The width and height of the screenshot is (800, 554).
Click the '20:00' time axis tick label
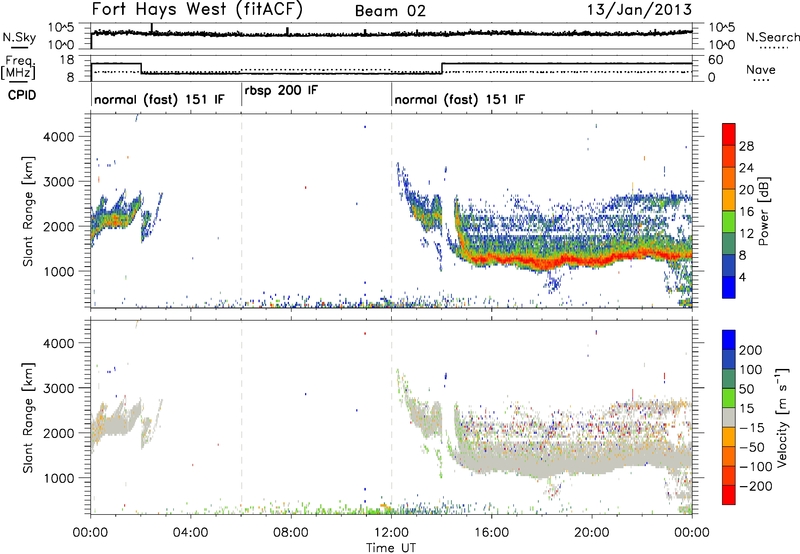coord(591,533)
